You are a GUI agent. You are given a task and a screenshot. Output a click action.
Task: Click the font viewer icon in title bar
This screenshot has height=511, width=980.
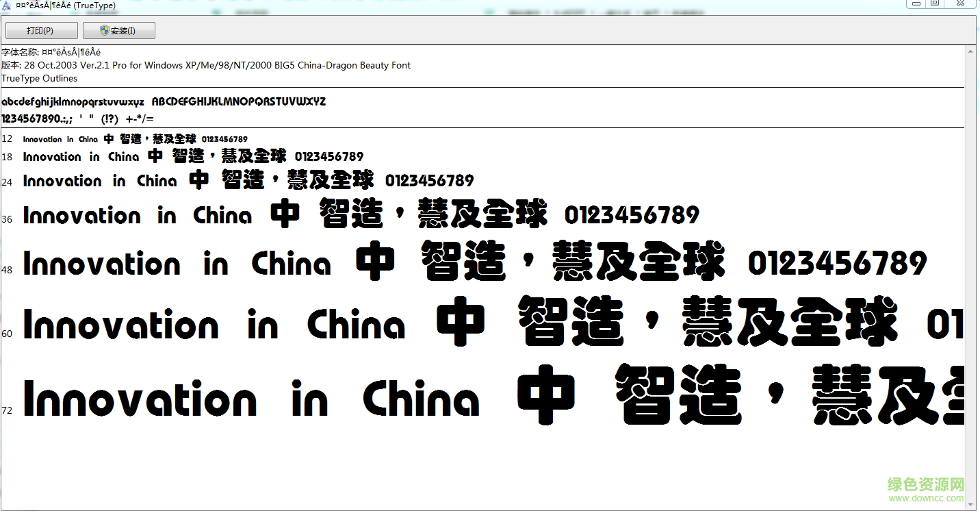click(6, 5)
